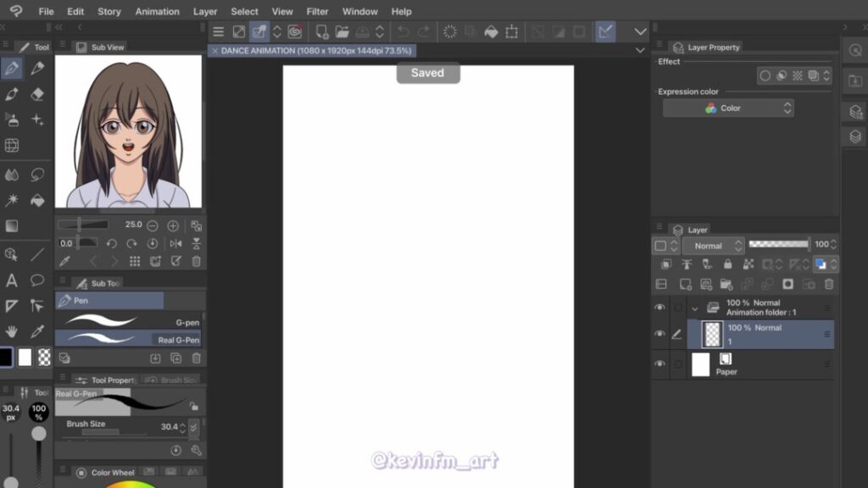Click the Redo arrow in command bar
The height and width of the screenshot is (488, 868).
point(424,31)
